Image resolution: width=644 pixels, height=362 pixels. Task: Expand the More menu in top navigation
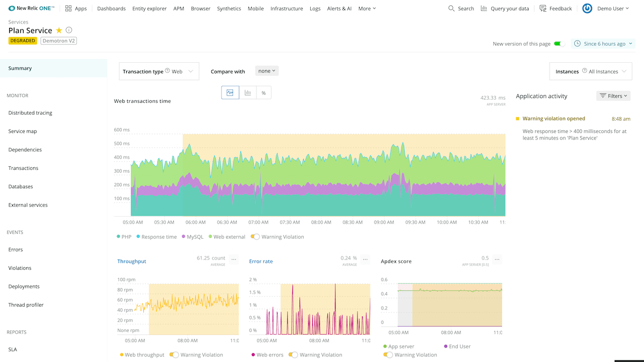367,9
